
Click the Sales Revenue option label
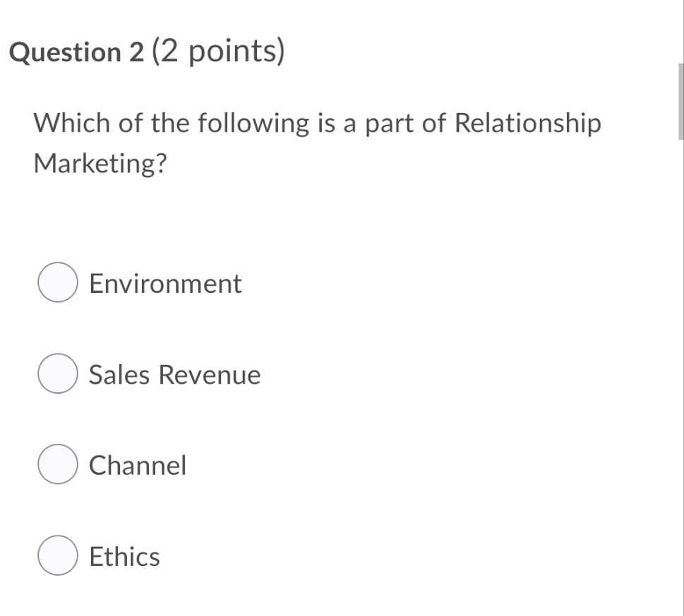174,375
